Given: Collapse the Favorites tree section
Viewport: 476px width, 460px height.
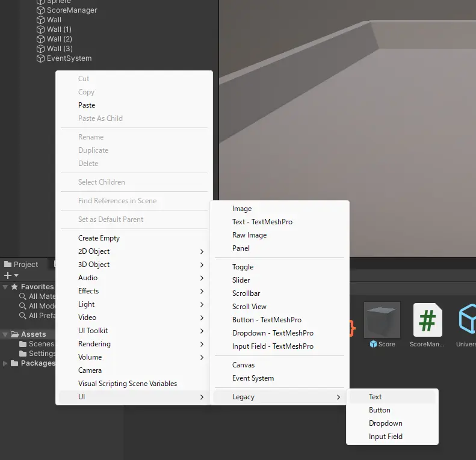Looking at the screenshot, I should (x=5, y=287).
